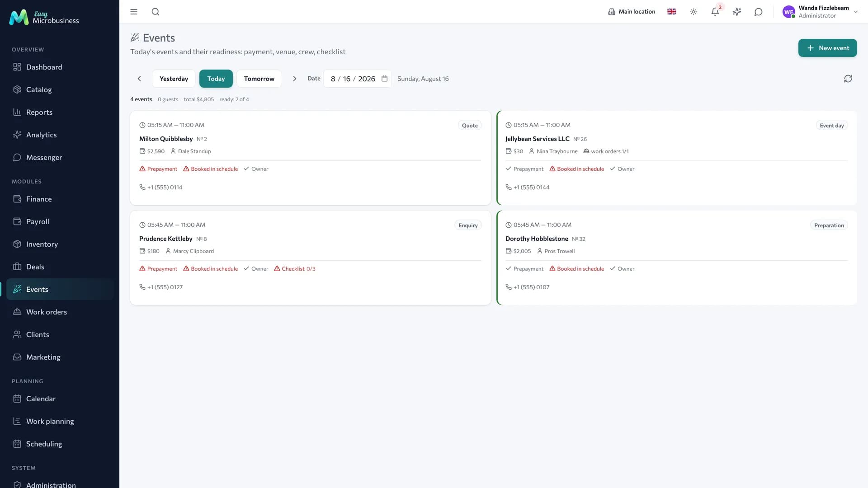Open the search magnifier icon

[x=156, y=12]
